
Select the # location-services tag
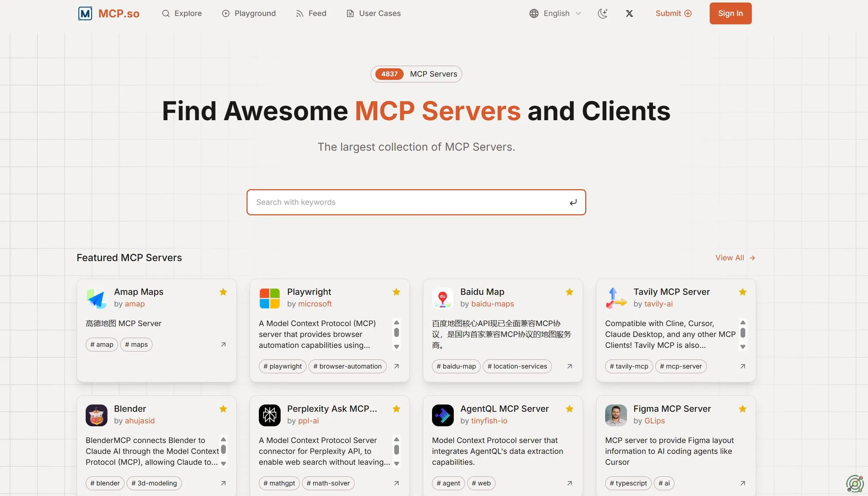[x=517, y=366]
